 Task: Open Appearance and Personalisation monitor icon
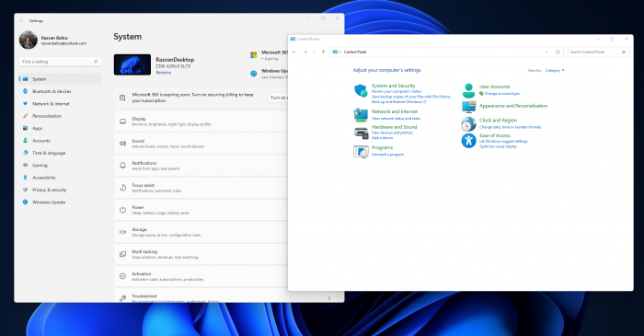[468, 107]
